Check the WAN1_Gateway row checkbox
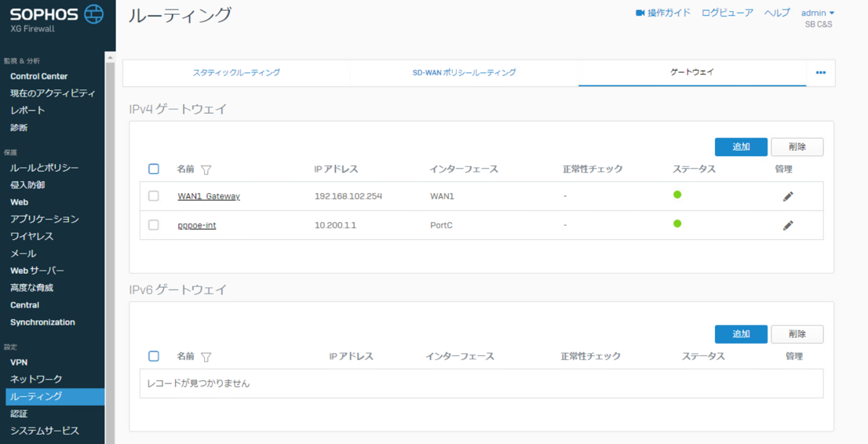The width and height of the screenshot is (868, 444). 154,196
